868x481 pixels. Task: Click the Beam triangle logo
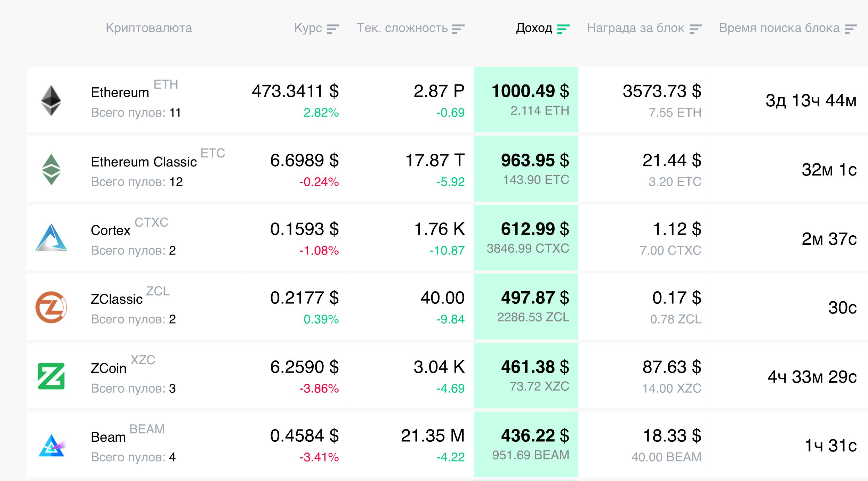coord(51,446)
